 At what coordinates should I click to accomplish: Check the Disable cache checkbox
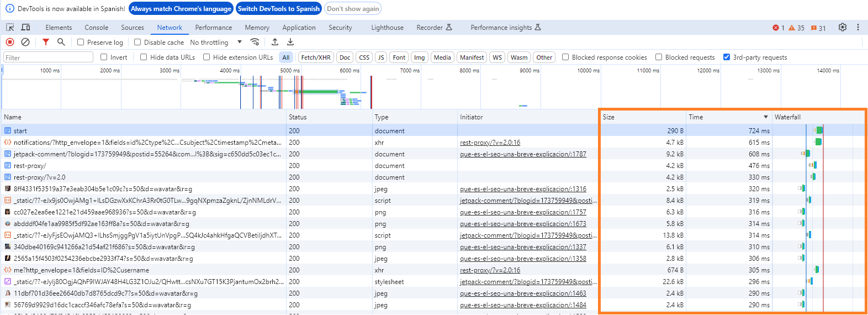(137, 42)
